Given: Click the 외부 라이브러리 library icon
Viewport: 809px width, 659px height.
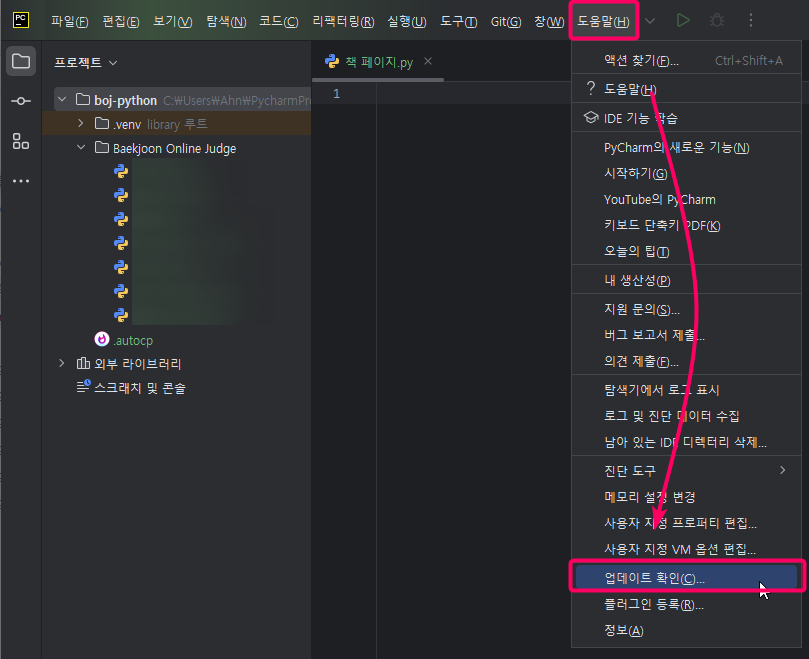Looking at the screenshot, I should tap(83, 363).
